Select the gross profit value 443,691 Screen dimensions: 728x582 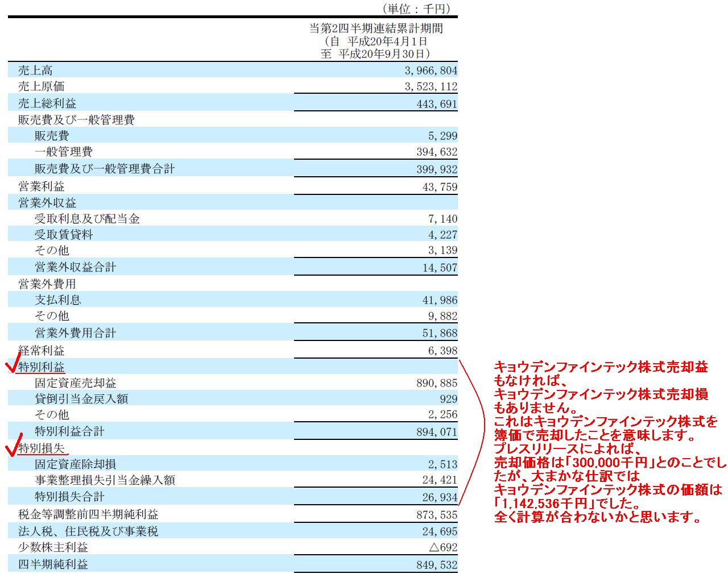point(438,103)
